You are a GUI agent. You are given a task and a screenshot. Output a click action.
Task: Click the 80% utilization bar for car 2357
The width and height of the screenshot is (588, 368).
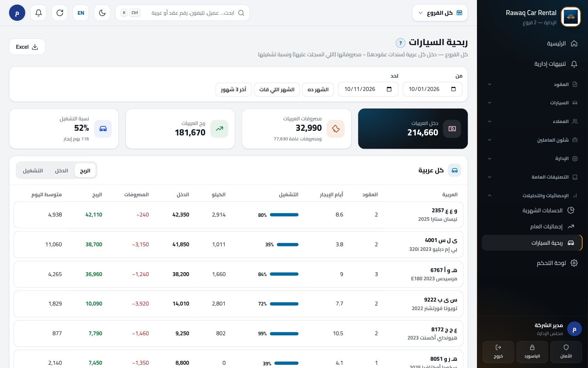pos(284,215)
